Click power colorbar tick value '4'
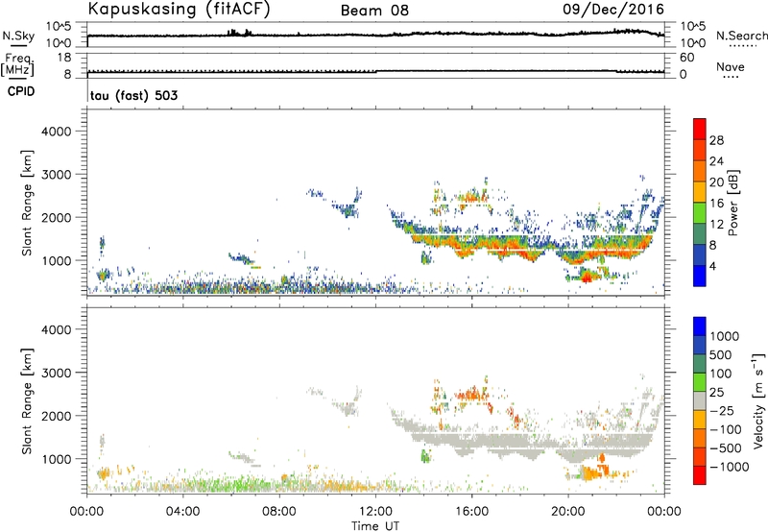This screenshot has height=532, width=768. 712,266
